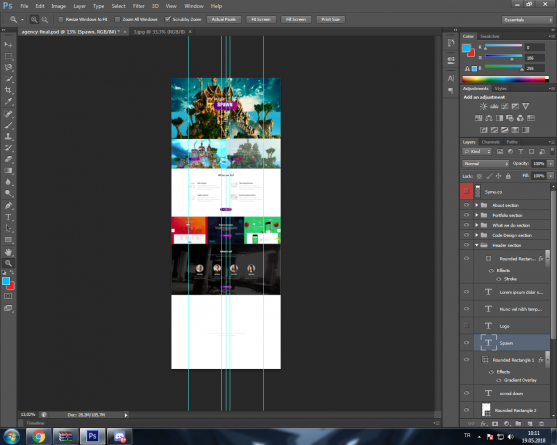
Task: Uncheck Scrubby Zoom checkbox
Action: tap(168, 19)
